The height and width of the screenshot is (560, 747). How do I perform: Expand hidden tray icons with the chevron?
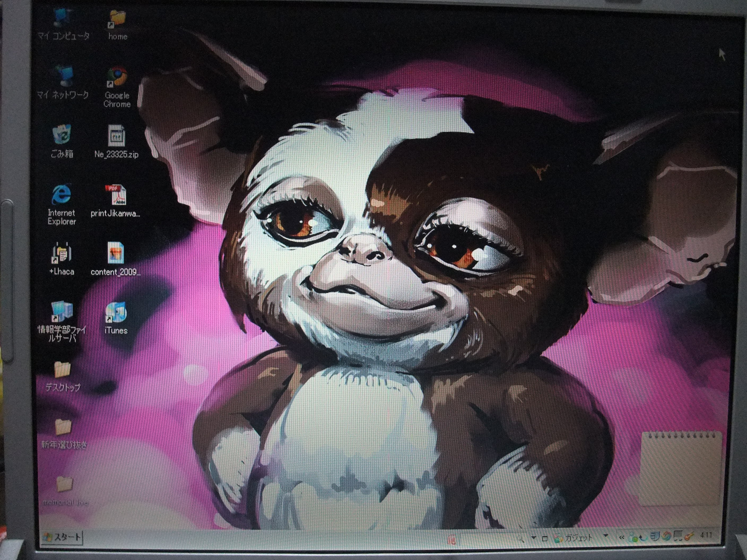622,537
